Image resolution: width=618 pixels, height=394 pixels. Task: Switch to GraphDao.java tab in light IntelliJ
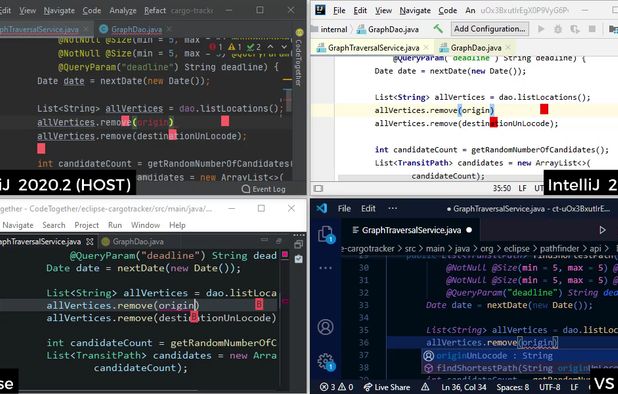(x=475, y=48)
